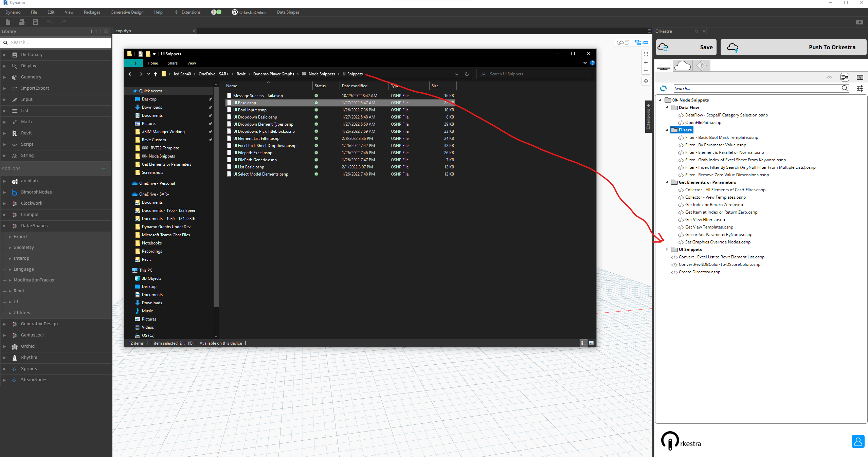Image resolution: width=868 pixels, height=457 pixels.
Task: Activate the Pan tool icon on the canvas
Action: [646, 81]
